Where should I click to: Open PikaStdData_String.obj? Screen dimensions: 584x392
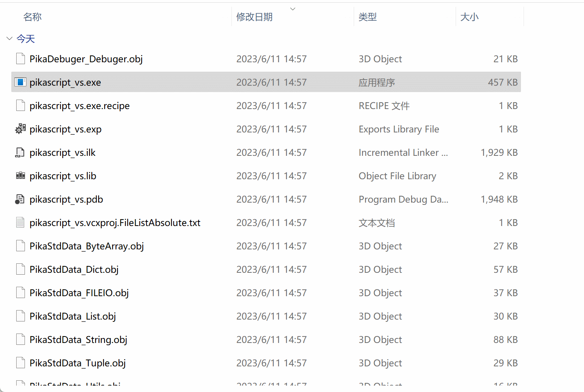(78, 339)
